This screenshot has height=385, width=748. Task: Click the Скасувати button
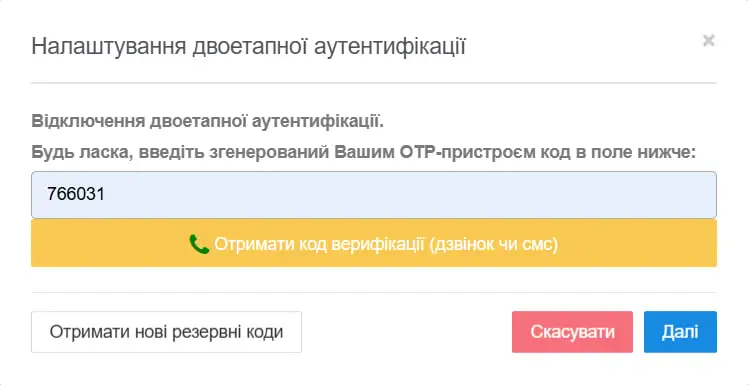[572, 332]
